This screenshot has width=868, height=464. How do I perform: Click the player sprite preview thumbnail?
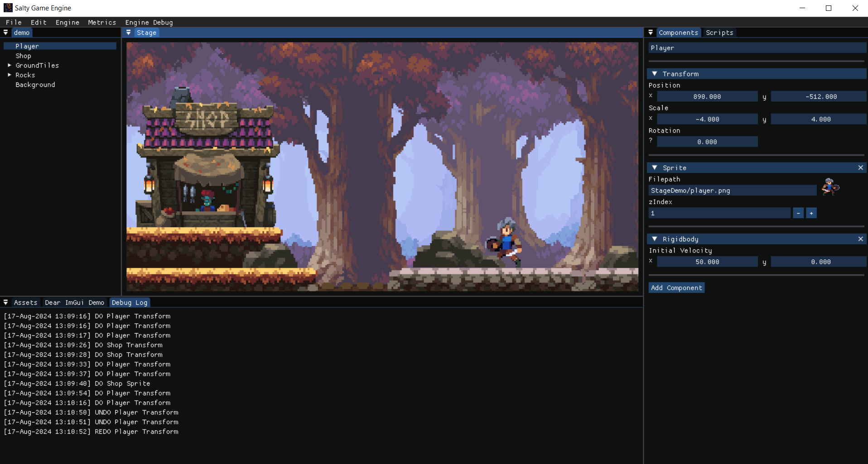(830, 187)
